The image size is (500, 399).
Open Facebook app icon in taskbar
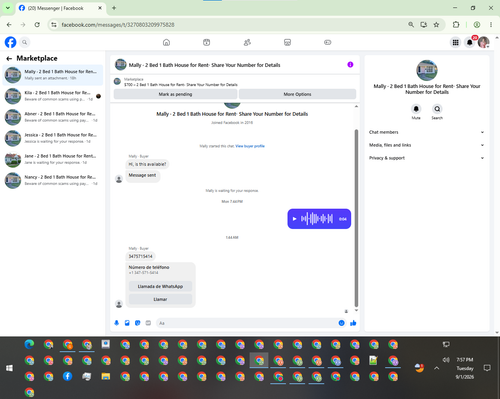pyautogui.click(x=67, y=376)
